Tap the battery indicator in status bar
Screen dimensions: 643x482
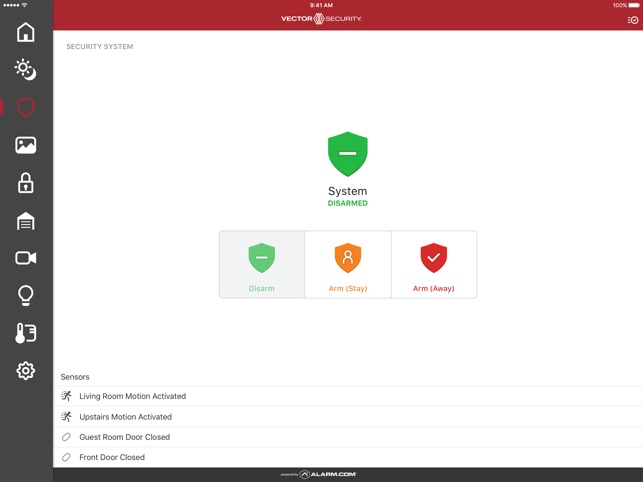pos(634,5)
